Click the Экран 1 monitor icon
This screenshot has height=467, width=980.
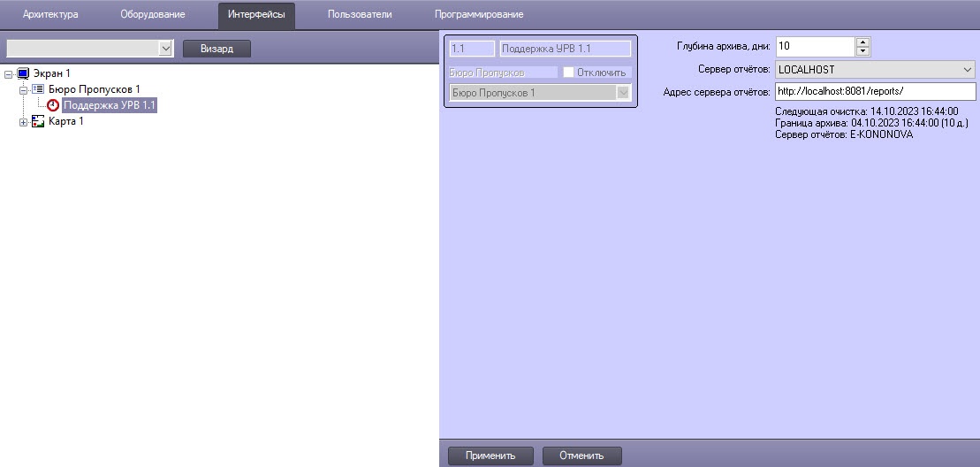[23, 73]
